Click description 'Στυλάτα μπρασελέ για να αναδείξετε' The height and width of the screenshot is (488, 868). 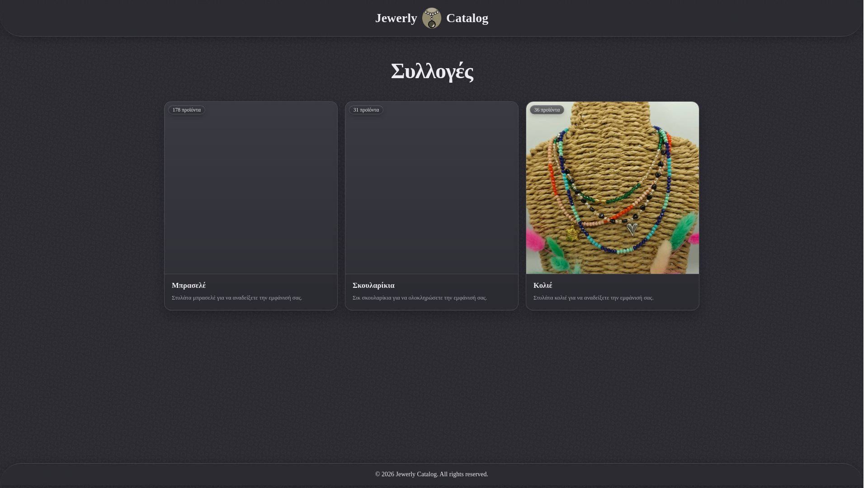(237, 298)
